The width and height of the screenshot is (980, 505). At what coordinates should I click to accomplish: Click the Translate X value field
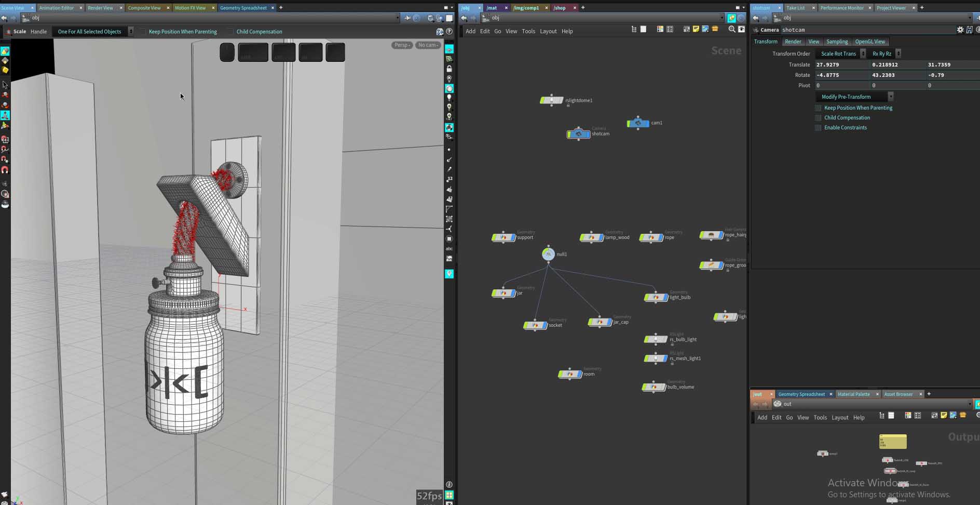click(x=841, y=65)
